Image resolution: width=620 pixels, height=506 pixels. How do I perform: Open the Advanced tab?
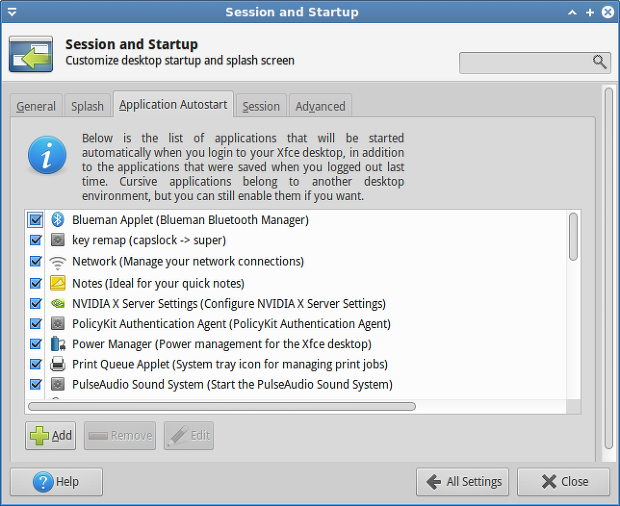click(320, 106)
